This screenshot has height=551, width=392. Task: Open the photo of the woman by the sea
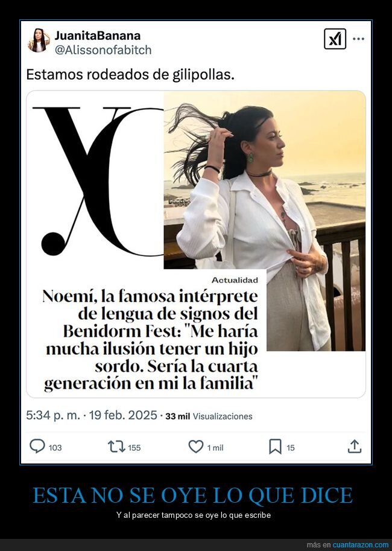[x=265, y=221]
